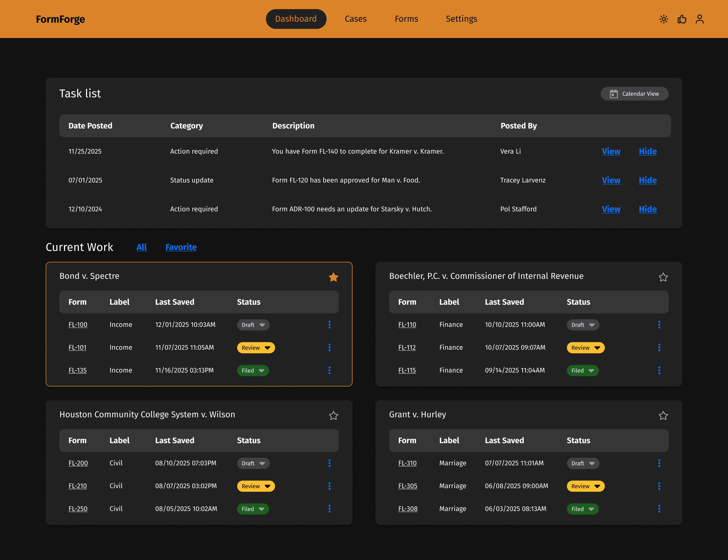Open three-dot menu for FL-250 row

(x=329, y=509)
